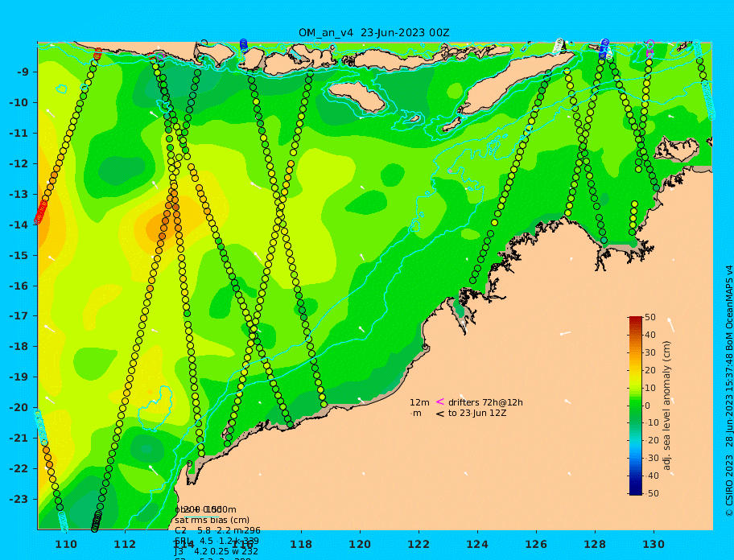This screenshot has height=560, width=734.
Task: Click longitude axis label 112
Action: 125,544
